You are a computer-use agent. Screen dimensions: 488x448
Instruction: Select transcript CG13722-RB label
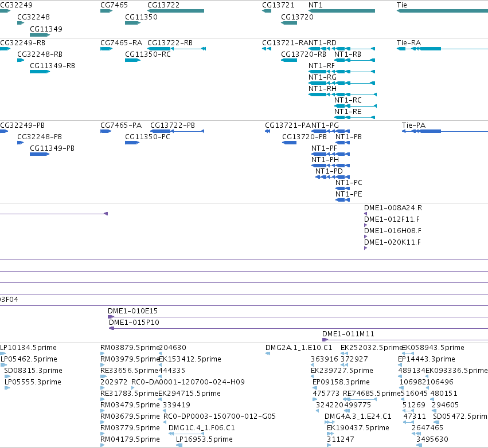(170, 43)
